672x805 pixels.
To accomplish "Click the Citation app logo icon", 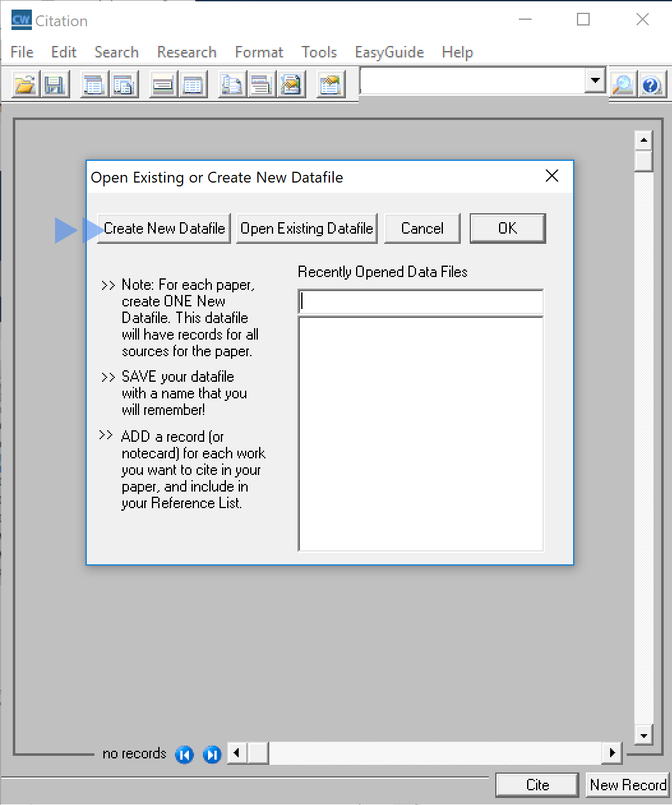I will [21, 20].
